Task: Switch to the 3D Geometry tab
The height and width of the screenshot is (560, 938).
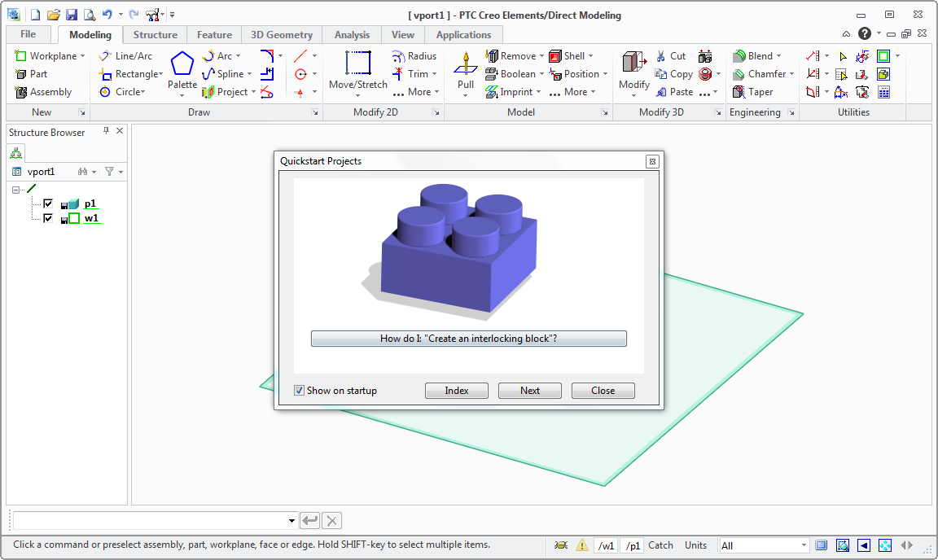Action: pyautogui.click(x=282, y=35)
